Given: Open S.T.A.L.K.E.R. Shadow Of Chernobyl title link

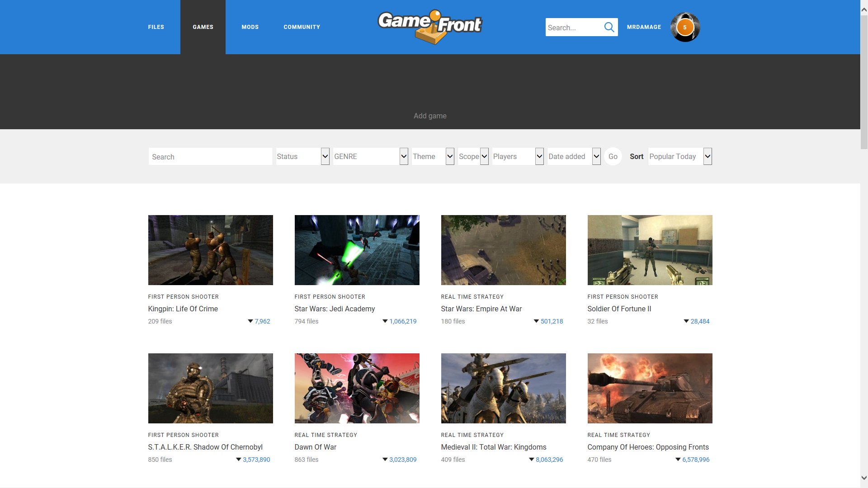Looking at the screenshot, I should [x=205, y=447].
